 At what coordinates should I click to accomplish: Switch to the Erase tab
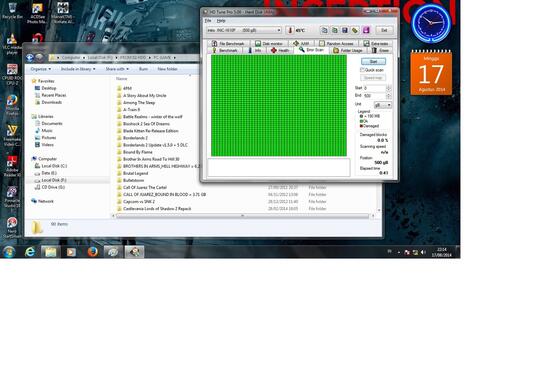tap(381, 51)
